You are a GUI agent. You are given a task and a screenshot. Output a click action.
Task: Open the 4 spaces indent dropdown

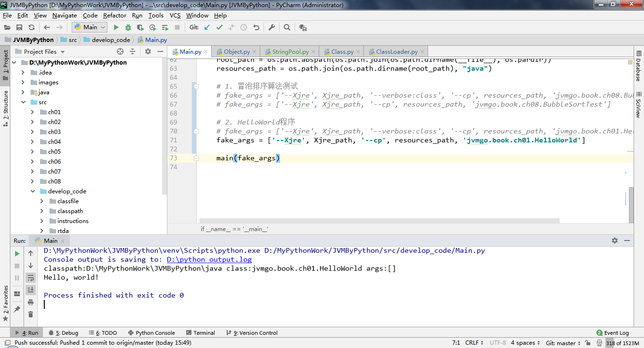pos(526,343)
